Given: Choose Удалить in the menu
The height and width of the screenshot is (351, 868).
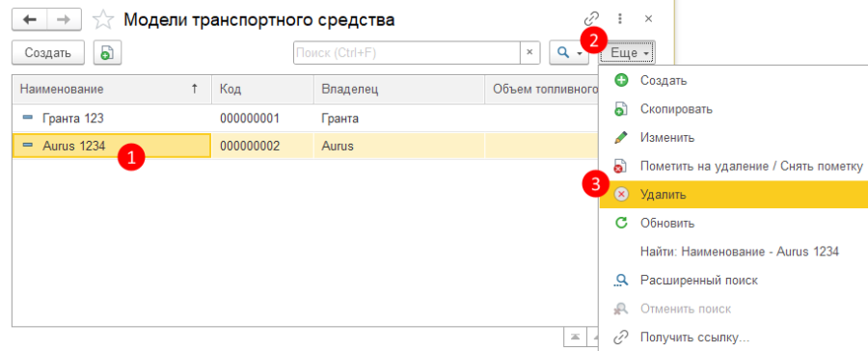Looking at the screenshot, I should [x=734, y=195].
